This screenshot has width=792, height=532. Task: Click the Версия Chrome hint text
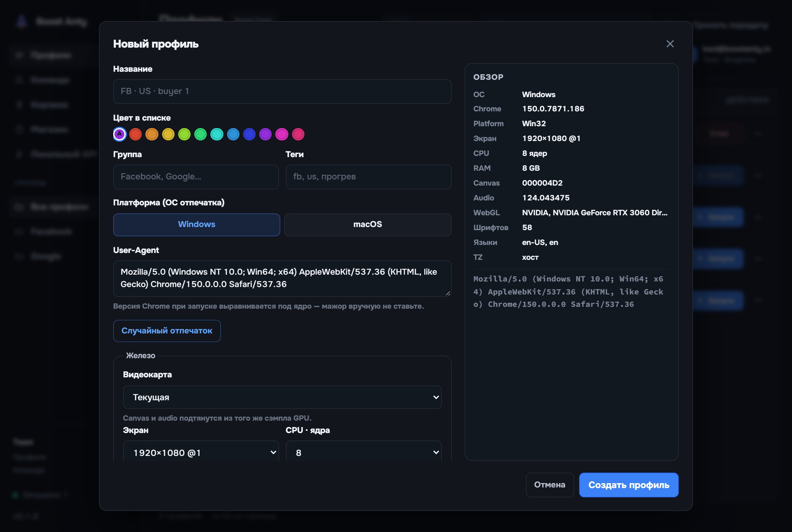pyautogui.click(x=269, y=307)
